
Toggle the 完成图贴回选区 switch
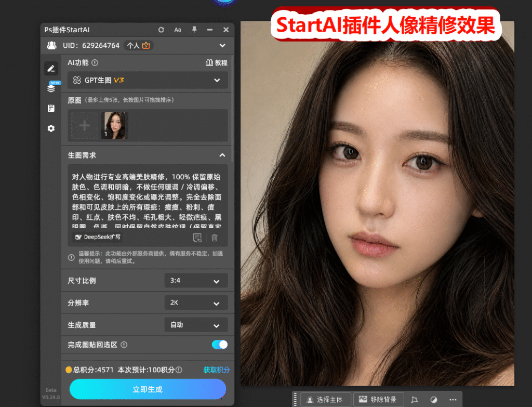pyautogui.click(x=220, y=345)
